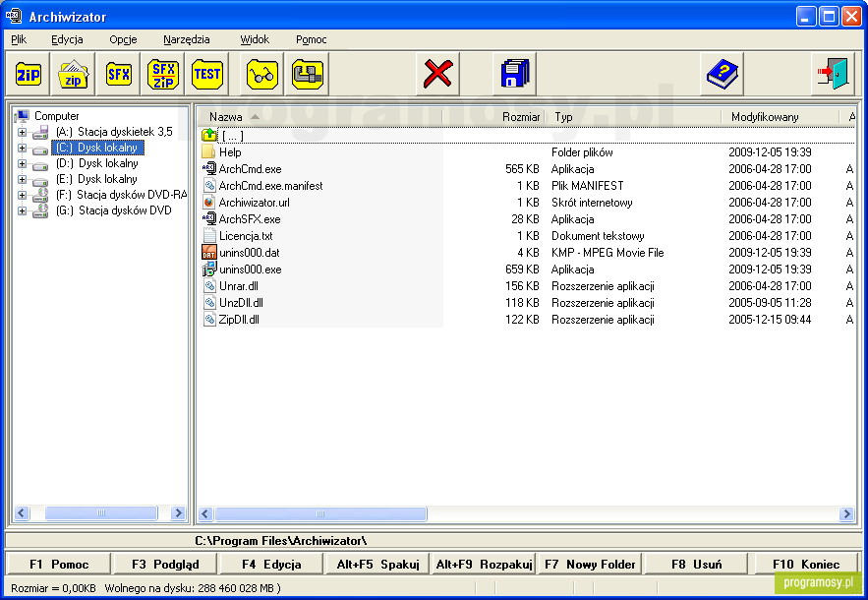Screen dimensions: 868x600
Task: Click the red X delete toolbar icon
Action: (437, 74)
